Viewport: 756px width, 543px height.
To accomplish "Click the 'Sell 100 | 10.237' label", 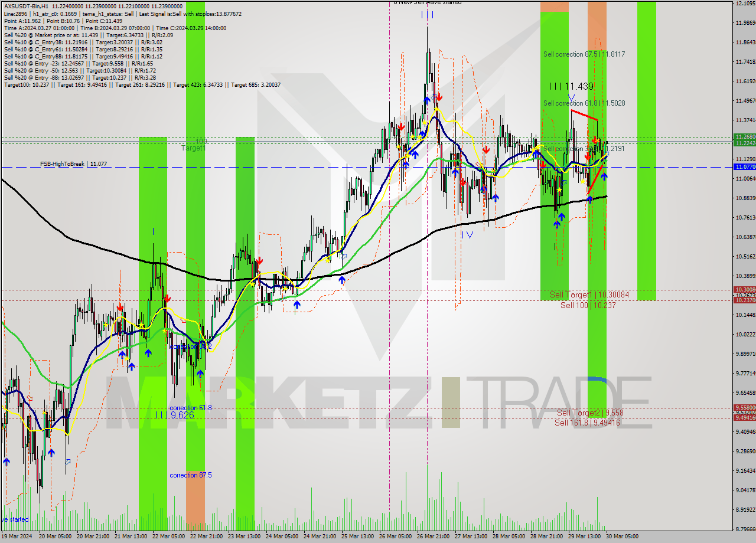I will 588,305.
